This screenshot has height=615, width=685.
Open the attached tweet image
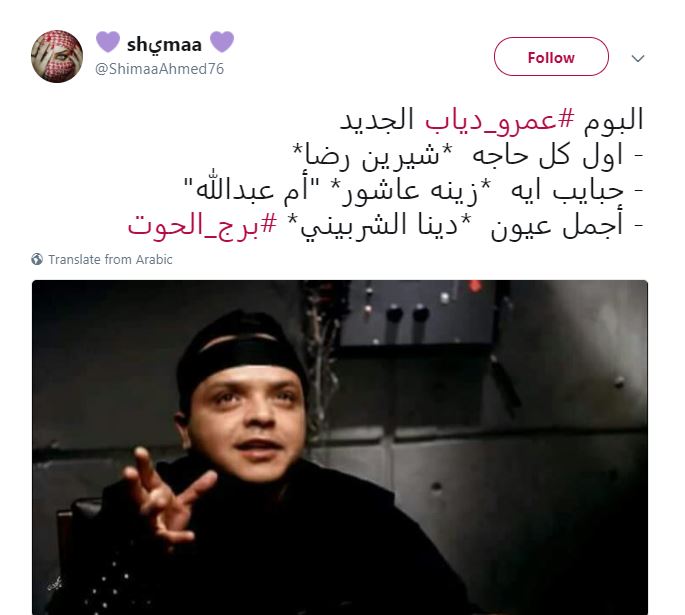pos(339,447)
